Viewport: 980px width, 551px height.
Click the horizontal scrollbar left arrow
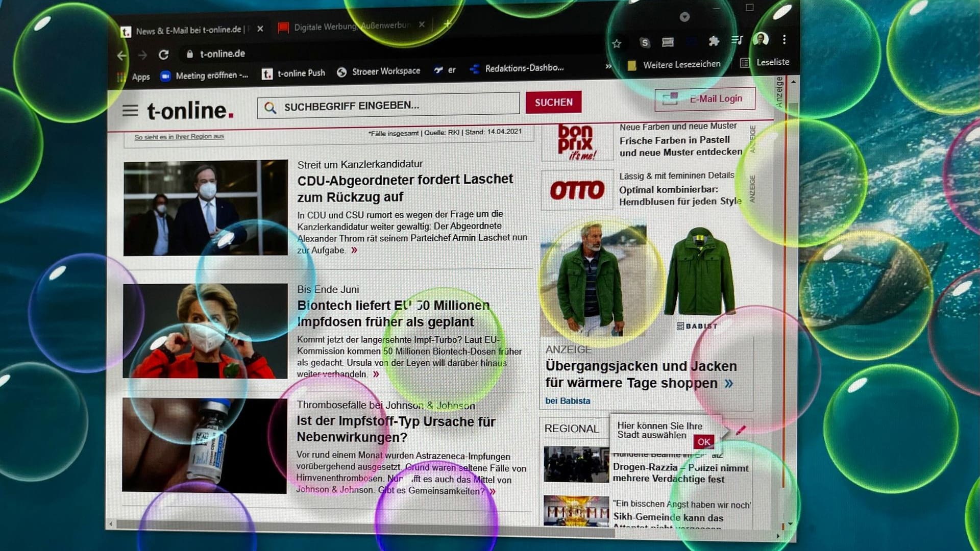(111, 524)
